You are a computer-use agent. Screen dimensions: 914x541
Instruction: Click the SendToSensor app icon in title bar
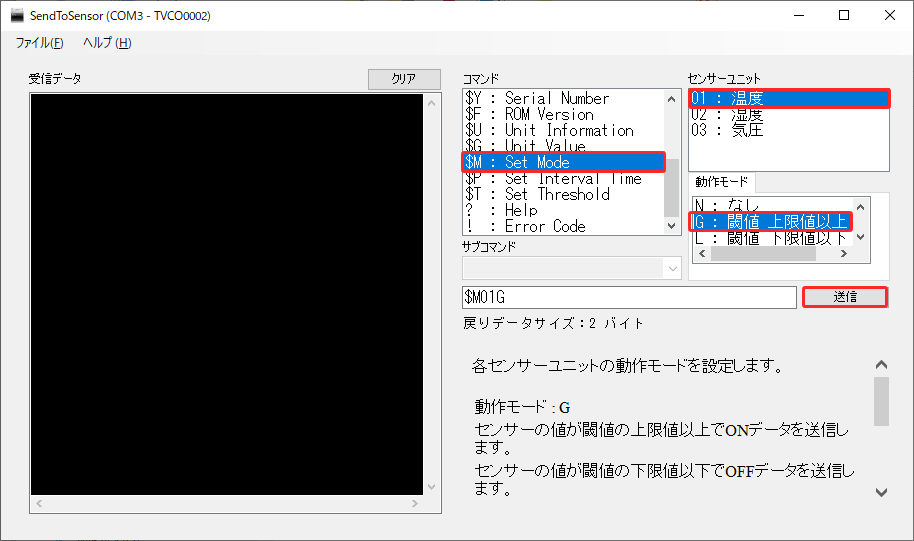pos(17,16)
